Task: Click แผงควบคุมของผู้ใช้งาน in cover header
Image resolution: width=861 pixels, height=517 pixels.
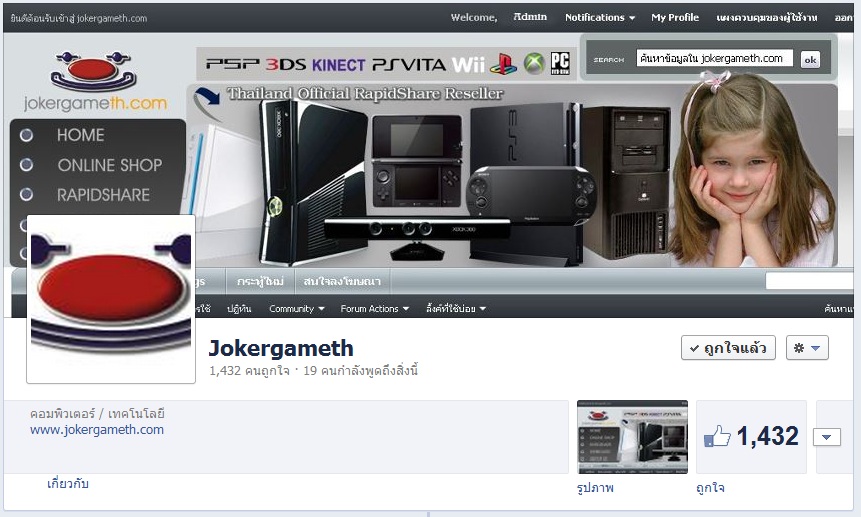Action: [x=767, y=18]
